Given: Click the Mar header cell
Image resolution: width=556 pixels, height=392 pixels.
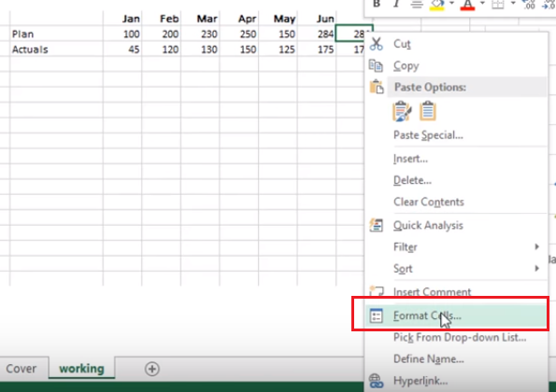Looking at the screenshot, I should point(200,19).
